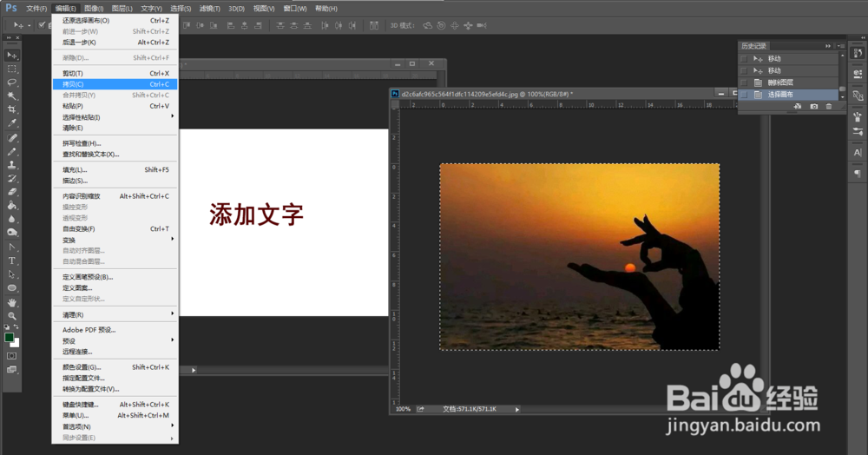Reset default foreground and background colors

7,327
